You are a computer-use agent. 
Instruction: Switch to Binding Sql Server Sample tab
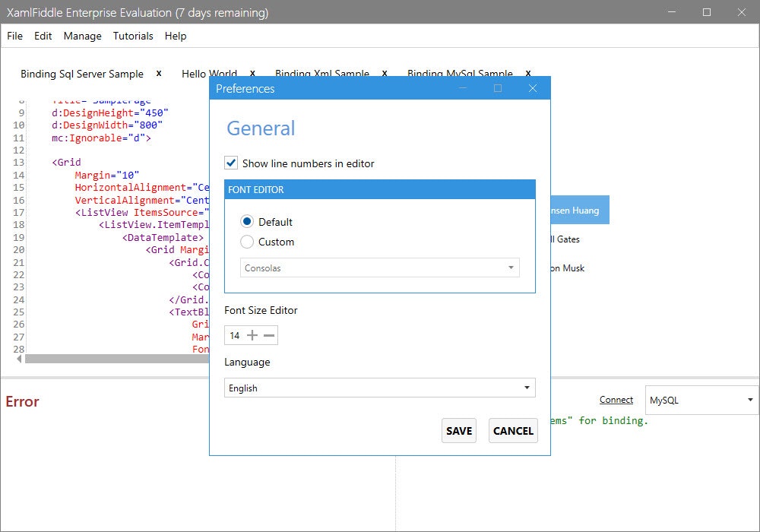click(x=82, y=74)
